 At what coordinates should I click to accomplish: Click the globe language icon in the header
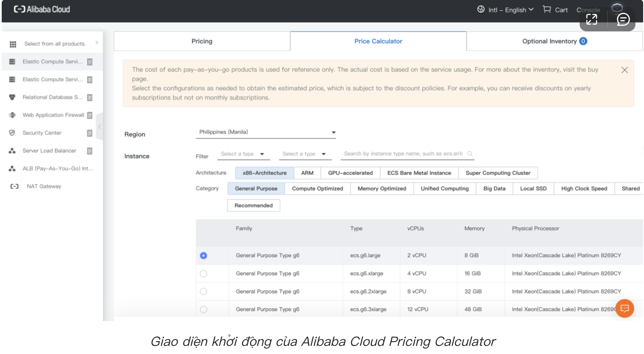tap(480, 9)
